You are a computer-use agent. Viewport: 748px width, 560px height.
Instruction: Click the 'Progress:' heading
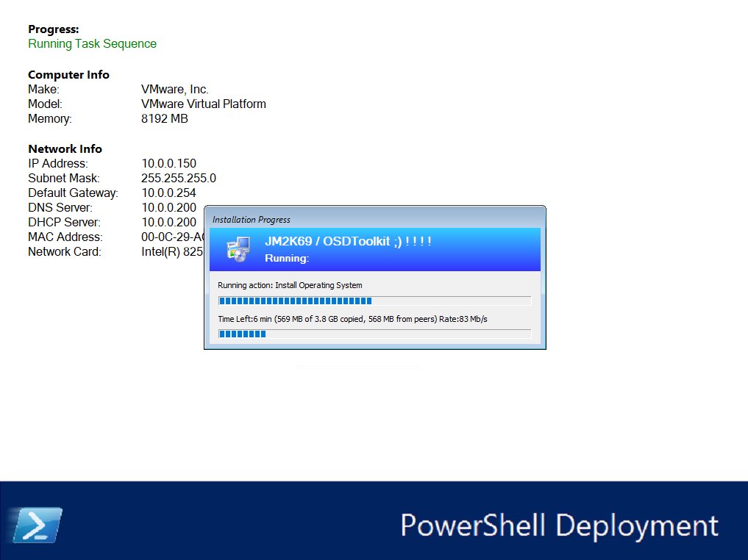point(54,29)
